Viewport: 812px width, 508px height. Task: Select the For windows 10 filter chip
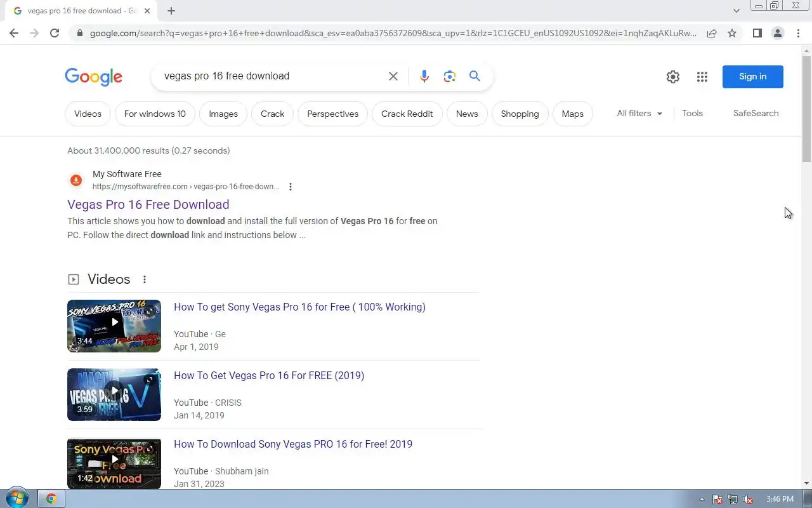pos(155,114)
